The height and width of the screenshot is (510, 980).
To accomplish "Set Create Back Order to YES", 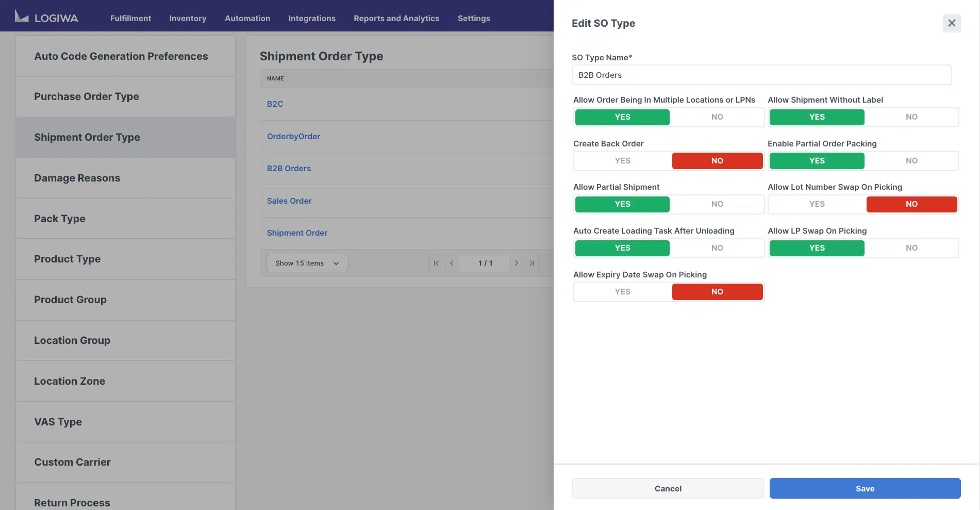I will pyautogui.click(x=622, y=160).
